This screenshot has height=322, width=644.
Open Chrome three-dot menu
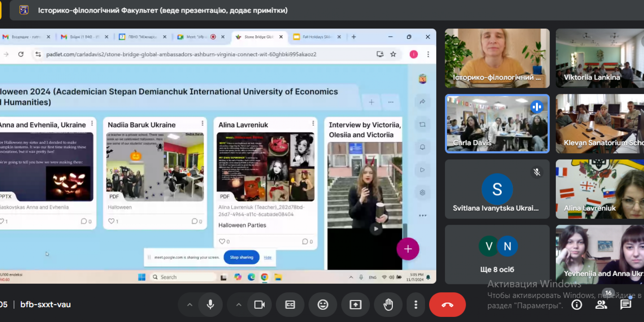point(428,54)
